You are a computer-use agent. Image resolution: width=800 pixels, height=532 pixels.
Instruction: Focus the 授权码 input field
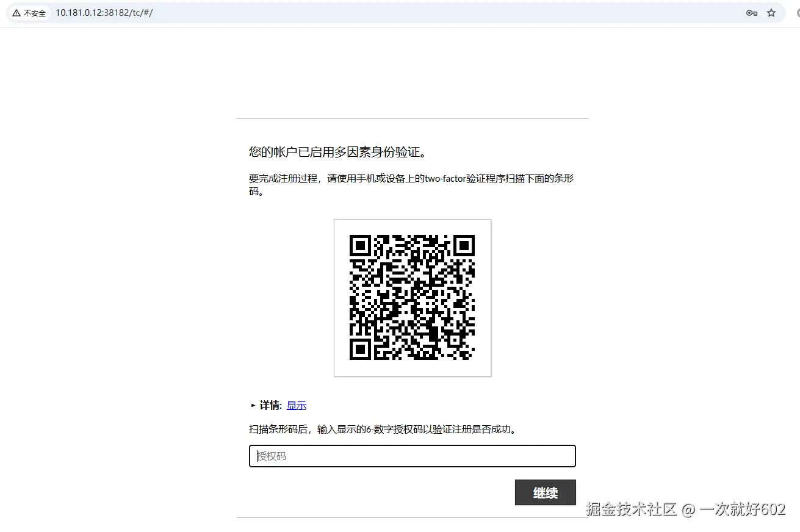(x=413, y=456)
